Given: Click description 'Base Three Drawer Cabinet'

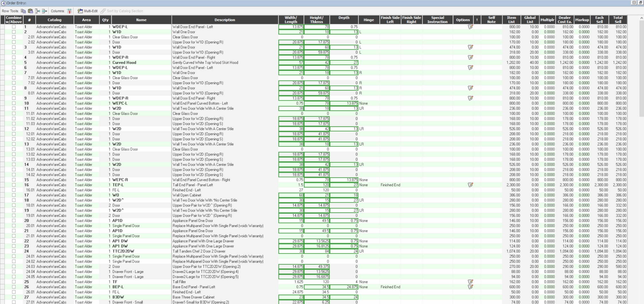Looking at the screenshot, I should (x=193, y=297).
